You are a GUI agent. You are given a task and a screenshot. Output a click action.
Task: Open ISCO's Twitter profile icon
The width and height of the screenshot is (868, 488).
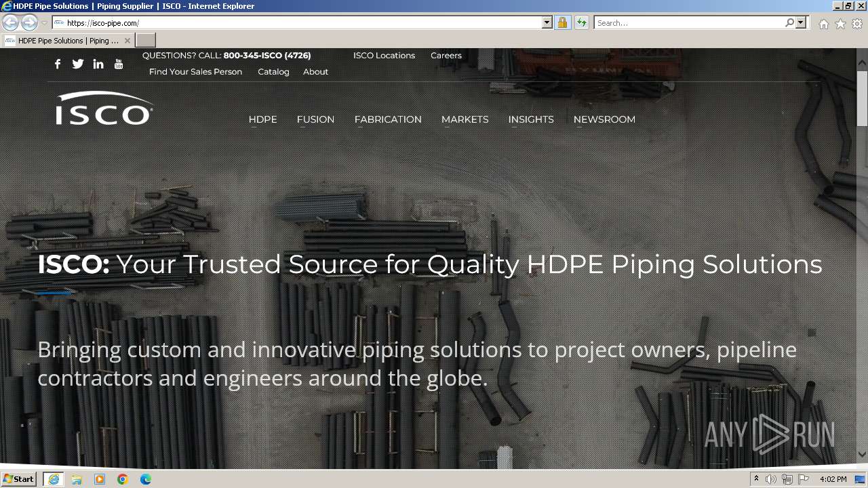pos(78,64)
